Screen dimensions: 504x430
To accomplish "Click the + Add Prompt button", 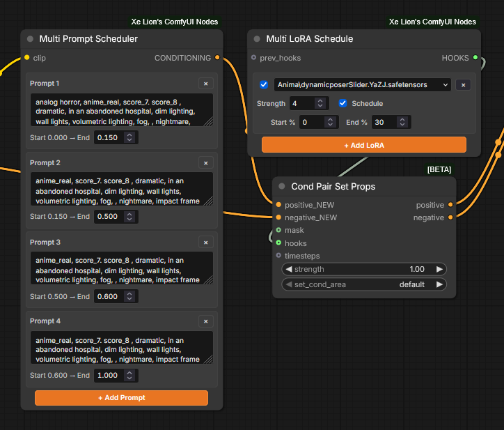I will click(122, 398).
